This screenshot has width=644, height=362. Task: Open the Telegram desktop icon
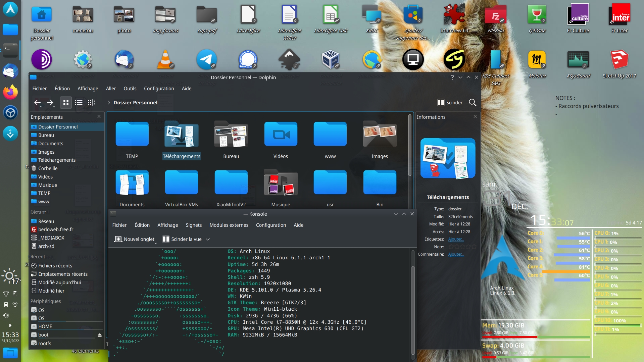click(x=206, y=60)
